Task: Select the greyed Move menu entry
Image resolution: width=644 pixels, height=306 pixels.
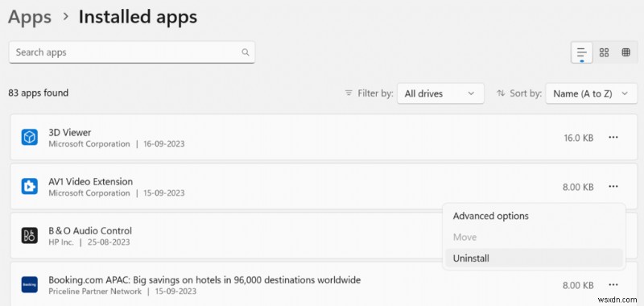Action: click(x=464, y=238)
